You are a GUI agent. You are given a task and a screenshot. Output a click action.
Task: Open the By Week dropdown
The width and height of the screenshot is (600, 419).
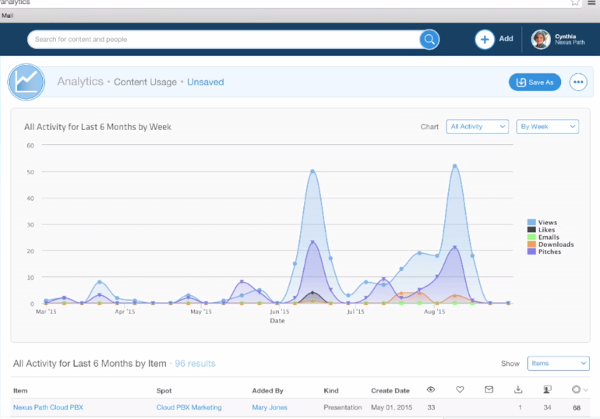(546, 127)
